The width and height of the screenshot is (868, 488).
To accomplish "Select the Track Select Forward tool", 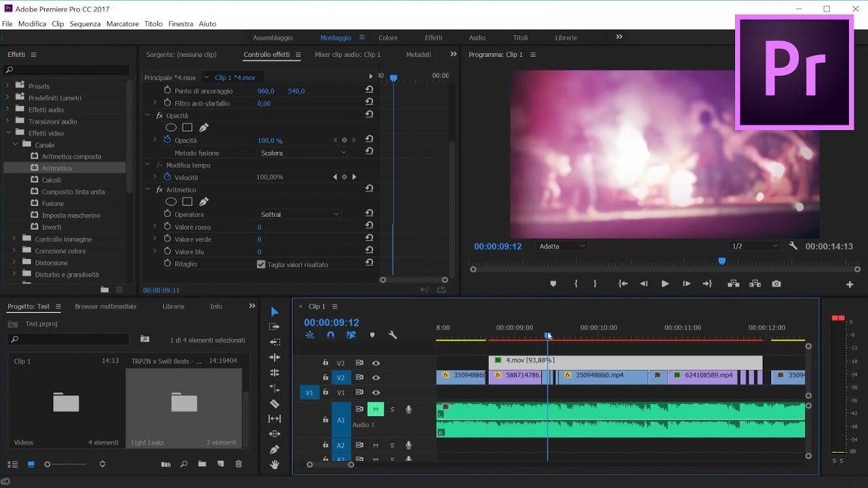I will pos(275,327).
